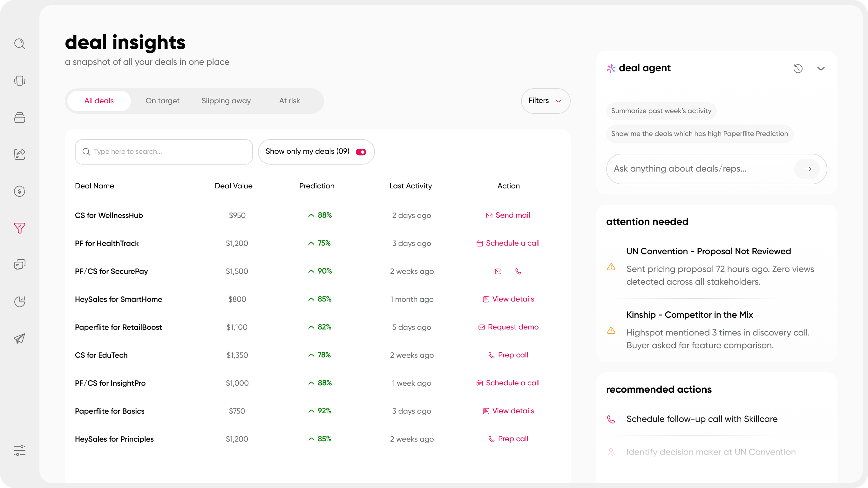Open deal agent history clock icon
This screenshot has width=868, height=488.
[798, 68]
